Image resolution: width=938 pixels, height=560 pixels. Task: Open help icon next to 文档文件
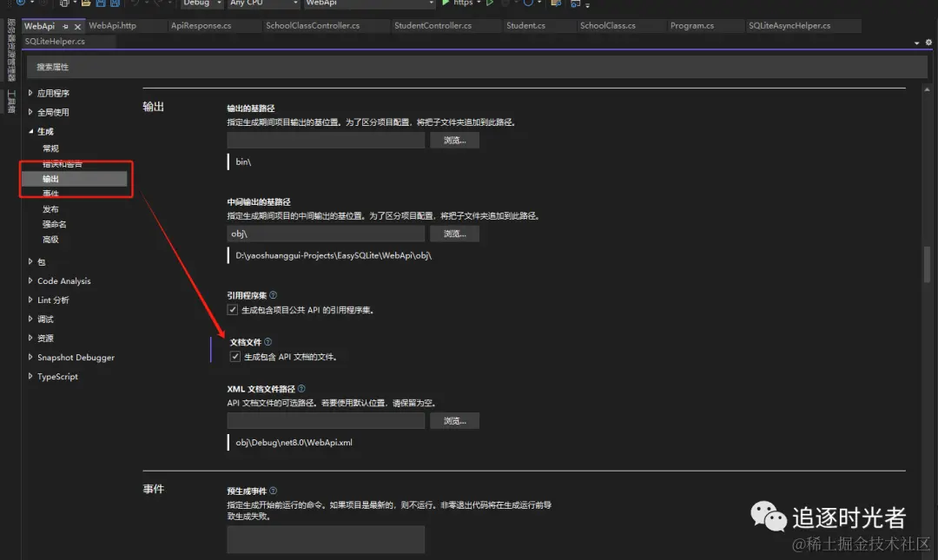point(268,341)
